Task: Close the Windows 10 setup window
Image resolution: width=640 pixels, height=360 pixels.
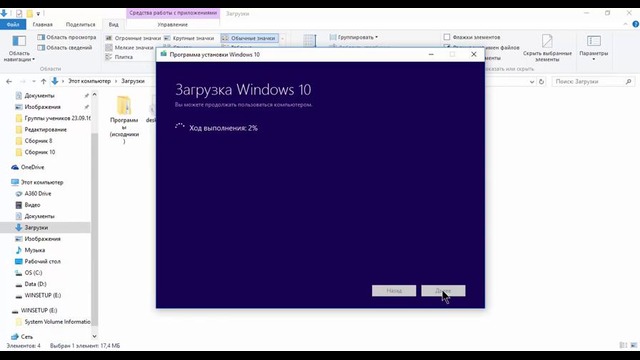Action: point(473,54)
